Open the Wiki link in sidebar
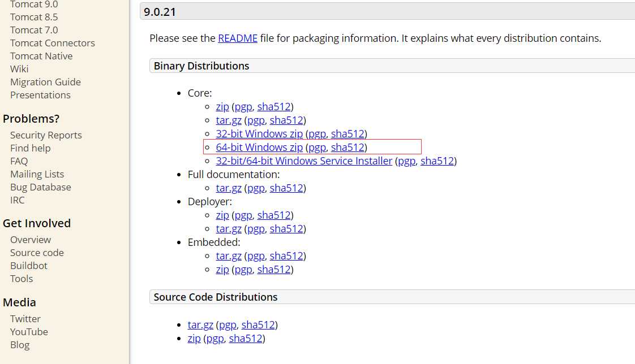This screenshot has height=364, width=635. tap(19, 69)
